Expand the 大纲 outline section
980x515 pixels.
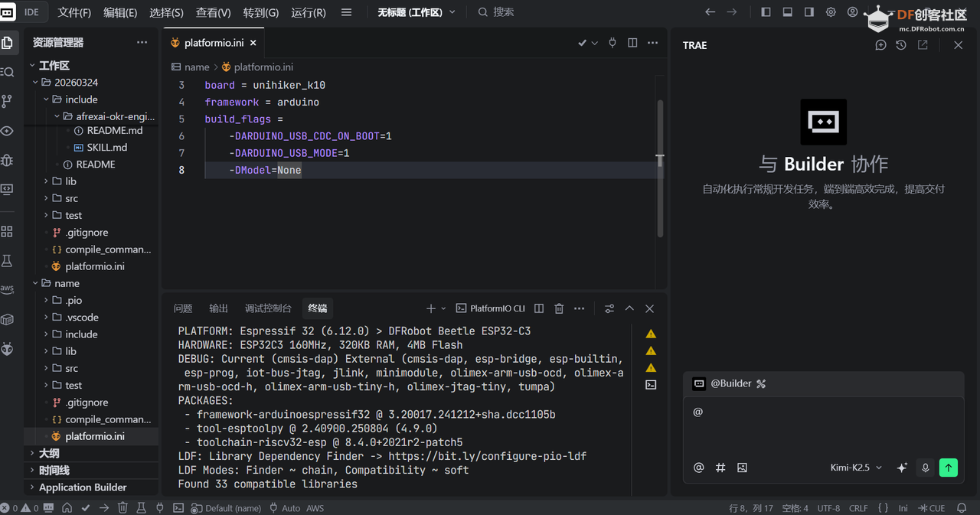49,453
